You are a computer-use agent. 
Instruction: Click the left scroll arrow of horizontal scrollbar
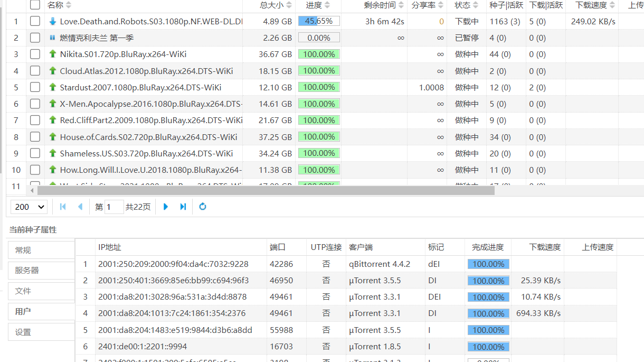click(32, 190)
